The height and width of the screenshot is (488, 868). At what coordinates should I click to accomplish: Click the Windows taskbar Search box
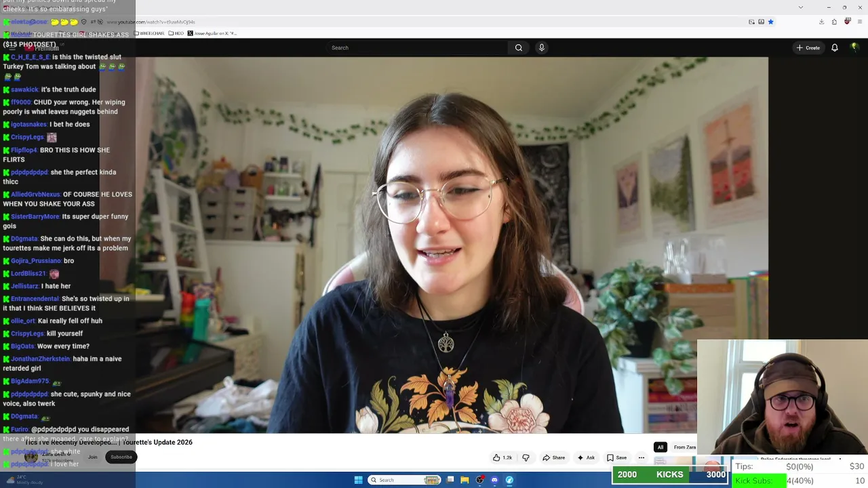click(x=405, y=480)
